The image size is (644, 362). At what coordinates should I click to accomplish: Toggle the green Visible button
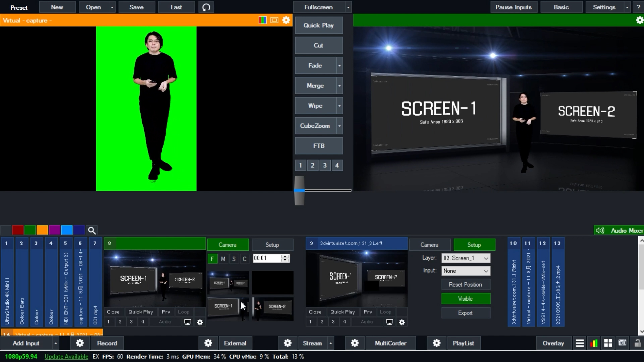click(466, 299)
